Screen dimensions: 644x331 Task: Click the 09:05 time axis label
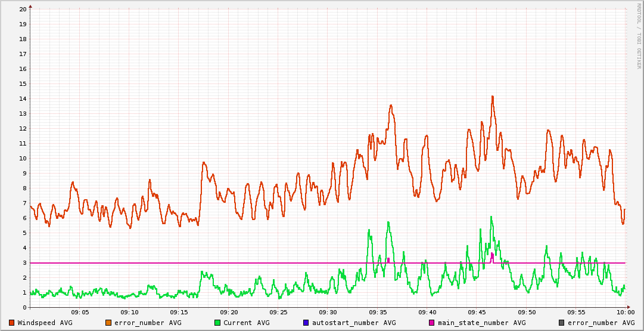click(80, 312)
